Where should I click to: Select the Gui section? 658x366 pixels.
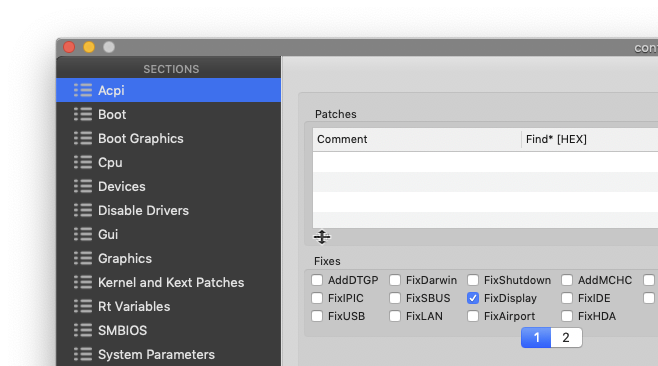168,234
